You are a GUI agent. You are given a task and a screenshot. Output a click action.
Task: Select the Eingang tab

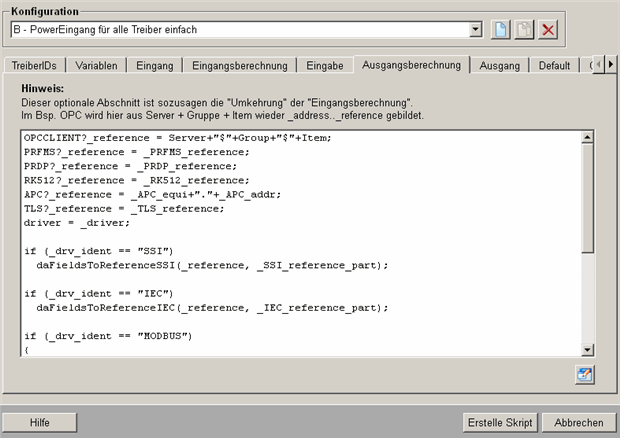[x=155, y=66]
